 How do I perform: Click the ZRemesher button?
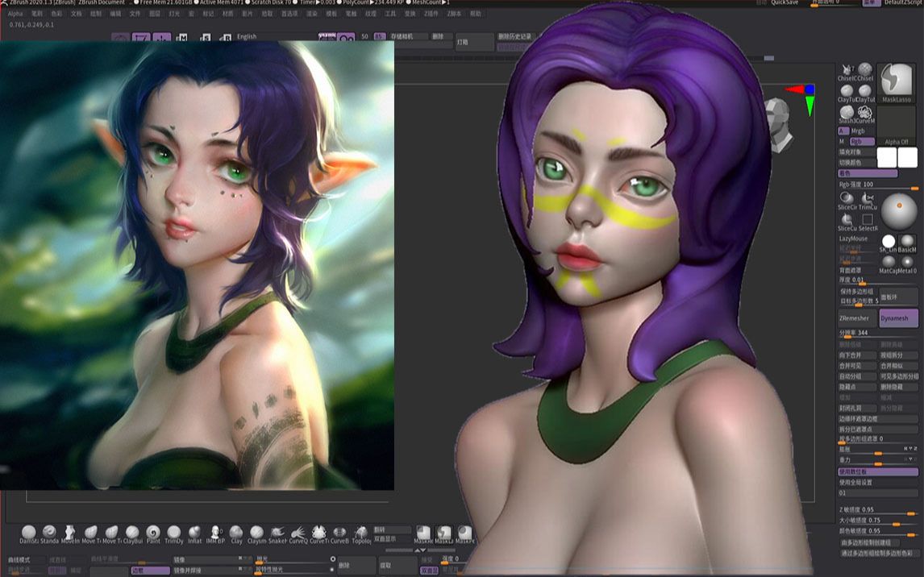[857, 318]
